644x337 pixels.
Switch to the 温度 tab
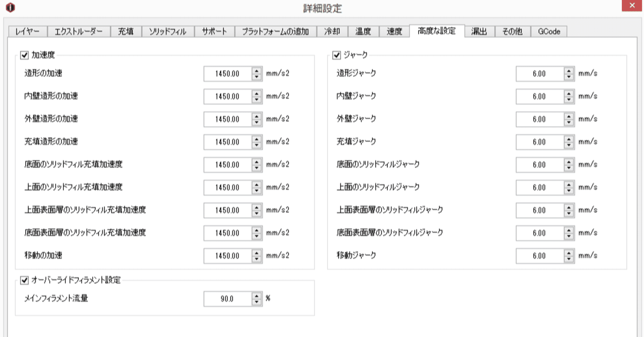pos(363,31)
